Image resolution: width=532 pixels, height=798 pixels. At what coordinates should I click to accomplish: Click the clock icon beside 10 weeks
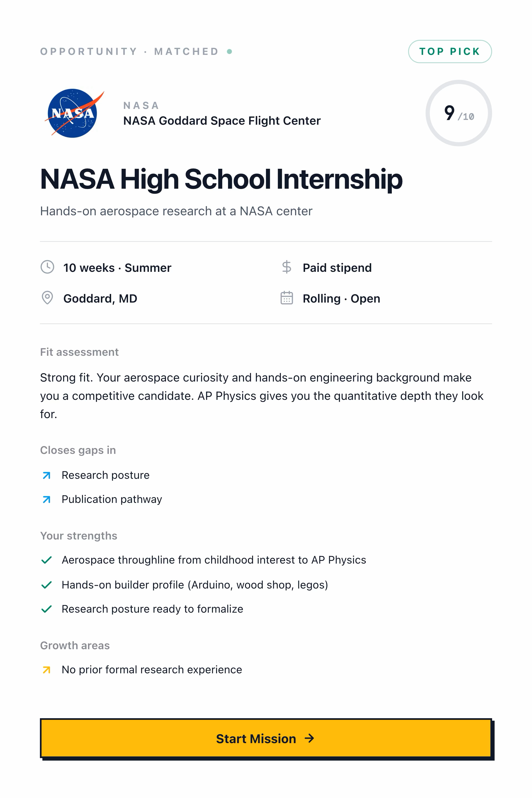pos(47,267)
